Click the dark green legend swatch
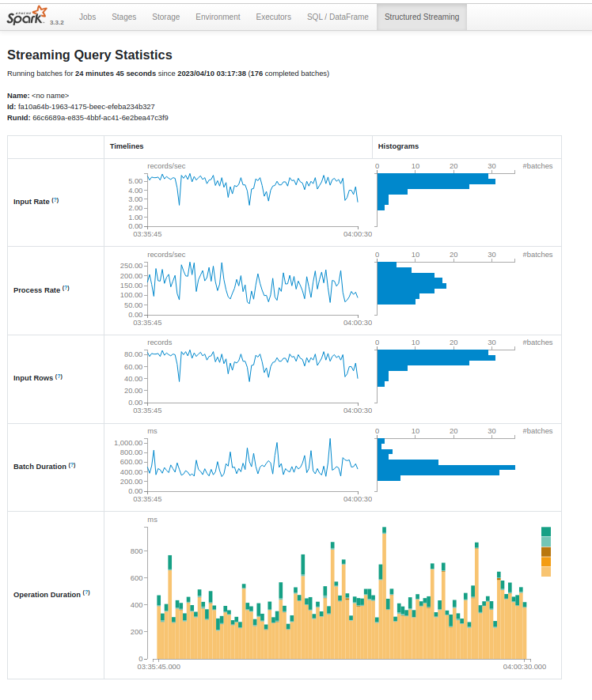Image resolution: width=592 pixels, height=700 pixels. tap(546, 532)
